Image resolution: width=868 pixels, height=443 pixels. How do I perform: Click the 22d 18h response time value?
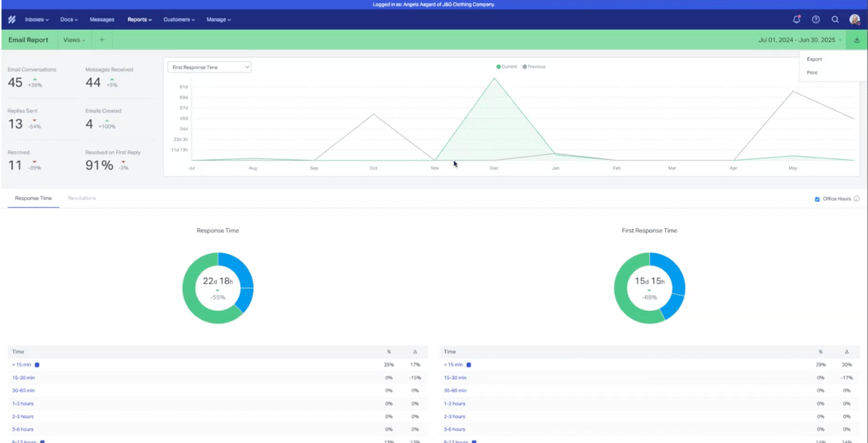click(218, 281)
